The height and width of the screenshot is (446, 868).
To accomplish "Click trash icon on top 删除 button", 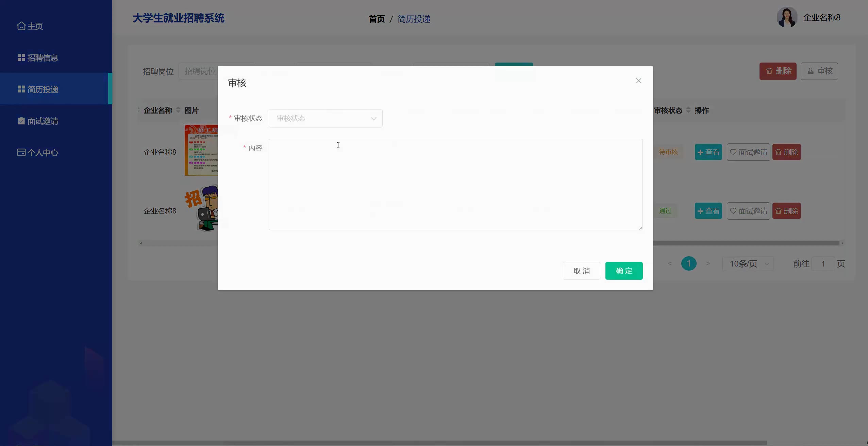I will (x=769, y=71).
